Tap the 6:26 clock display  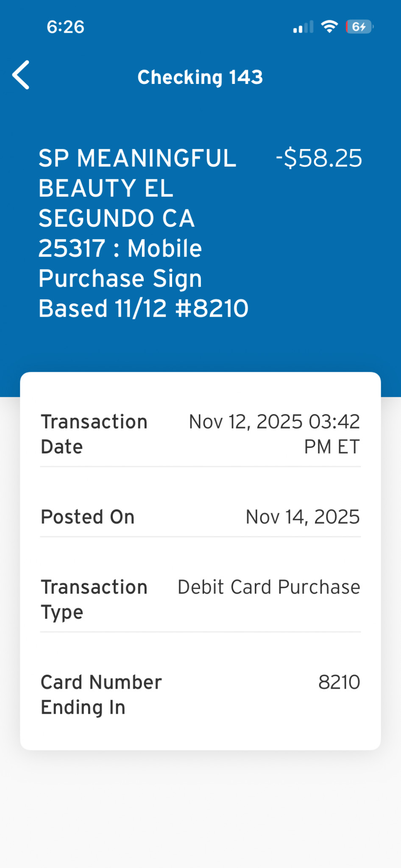pyautogui.click(x=66, y=27)
